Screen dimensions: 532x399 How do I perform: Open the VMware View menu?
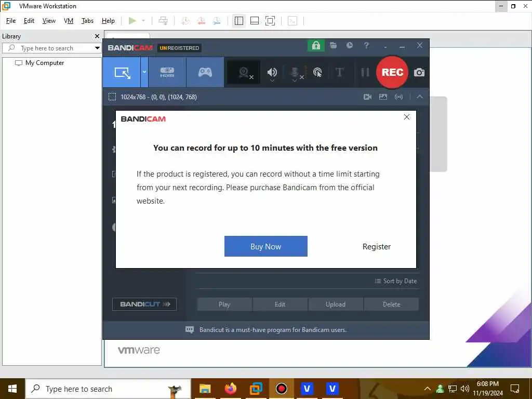49,21
